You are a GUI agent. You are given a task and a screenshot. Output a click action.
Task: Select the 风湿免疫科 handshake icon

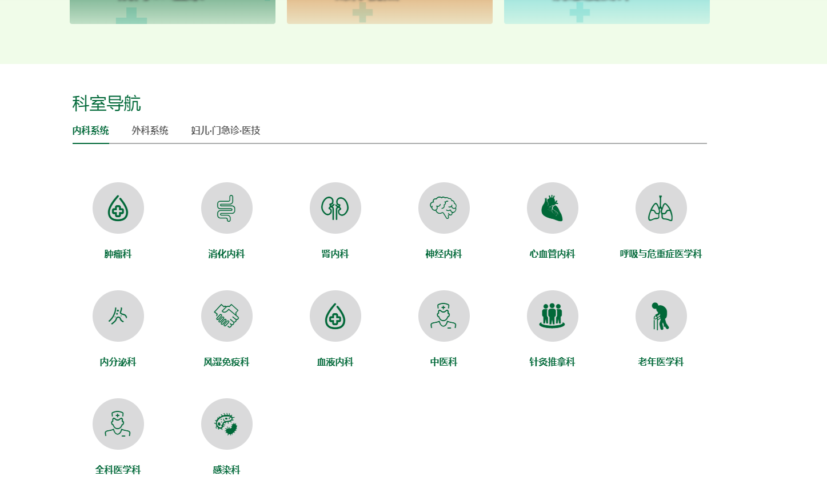tap(227, 316)
